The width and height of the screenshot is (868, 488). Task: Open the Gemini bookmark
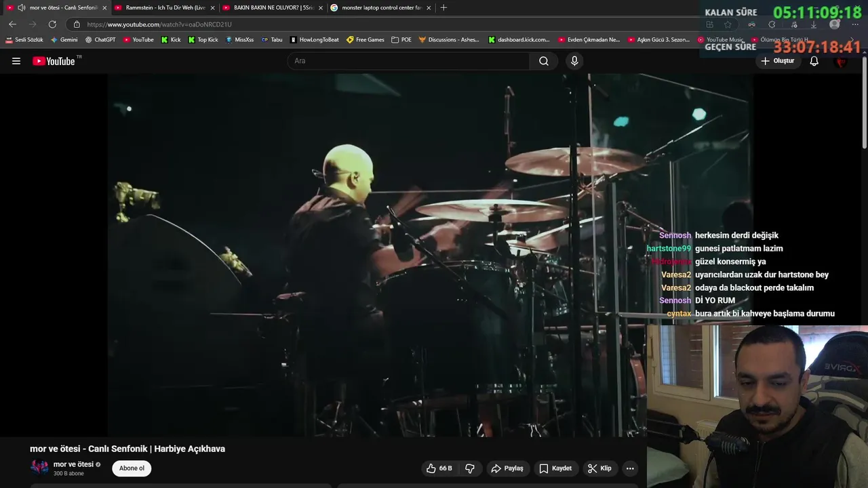64,40
